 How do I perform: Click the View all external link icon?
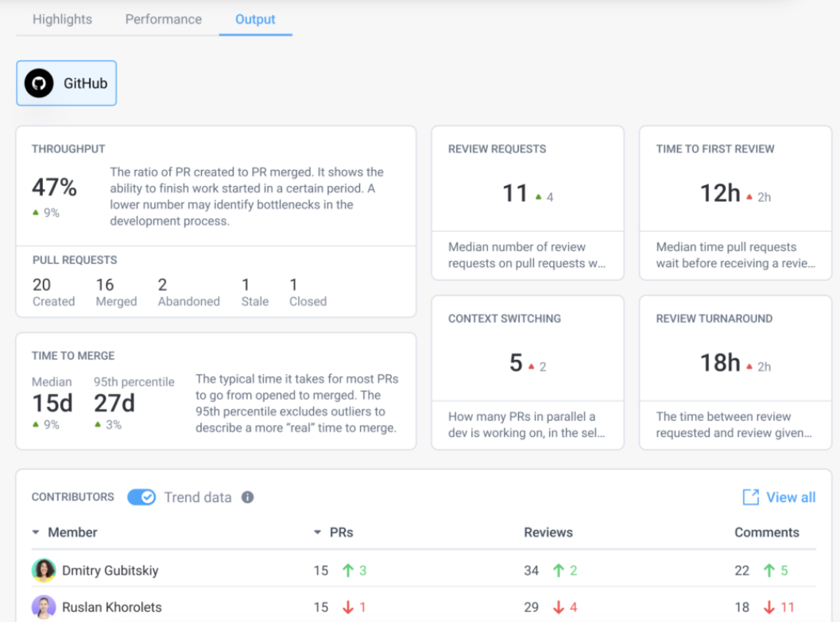(x=750, y=497)
